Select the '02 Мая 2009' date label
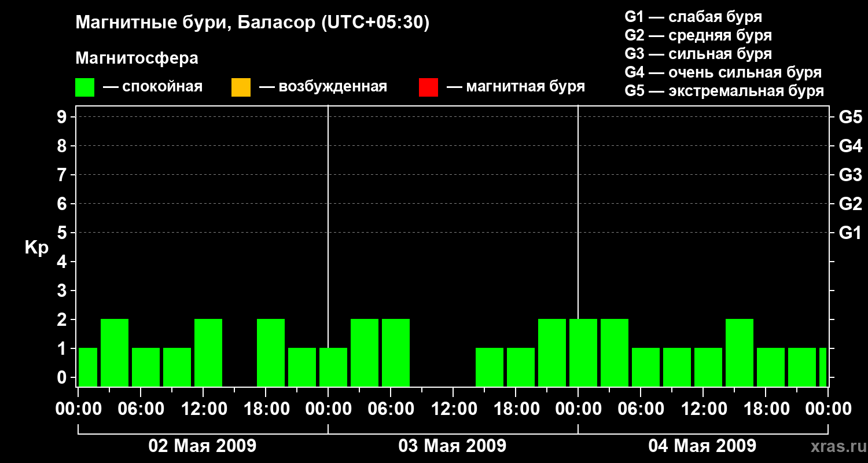Viewport: 868px width, 463px height. [203, 446]
